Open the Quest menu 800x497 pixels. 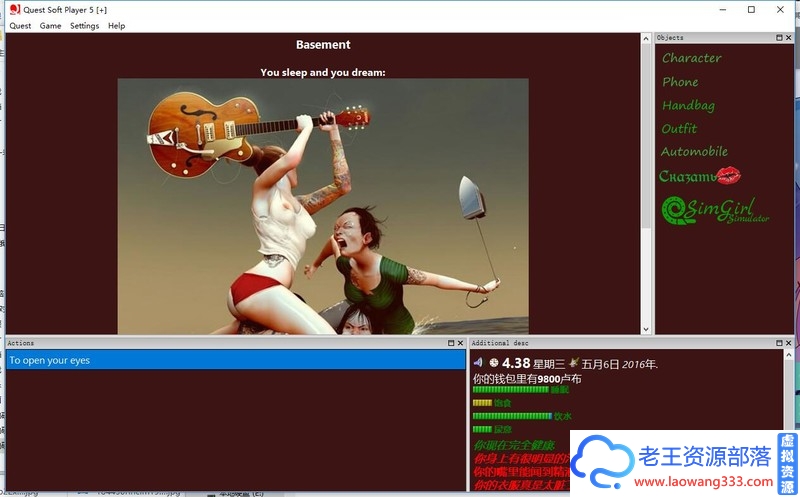[x=20, y=26]
